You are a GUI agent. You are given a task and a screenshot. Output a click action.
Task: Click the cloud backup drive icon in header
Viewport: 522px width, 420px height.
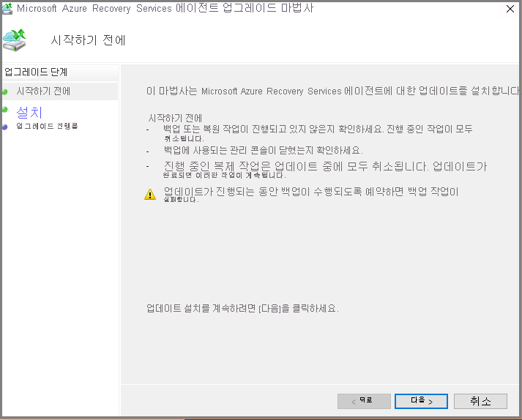point(15,40)
